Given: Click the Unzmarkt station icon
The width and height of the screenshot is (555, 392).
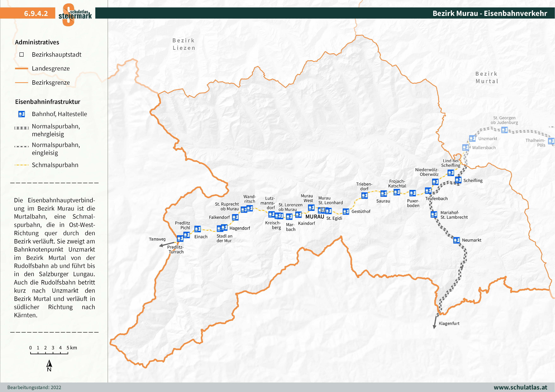Looking at the screenshot, I should [472, 138].
